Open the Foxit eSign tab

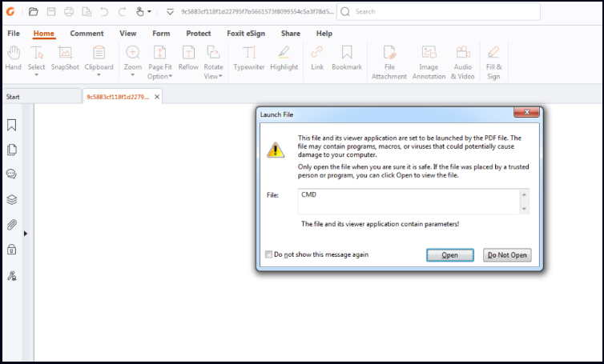(x=246, y=34)
